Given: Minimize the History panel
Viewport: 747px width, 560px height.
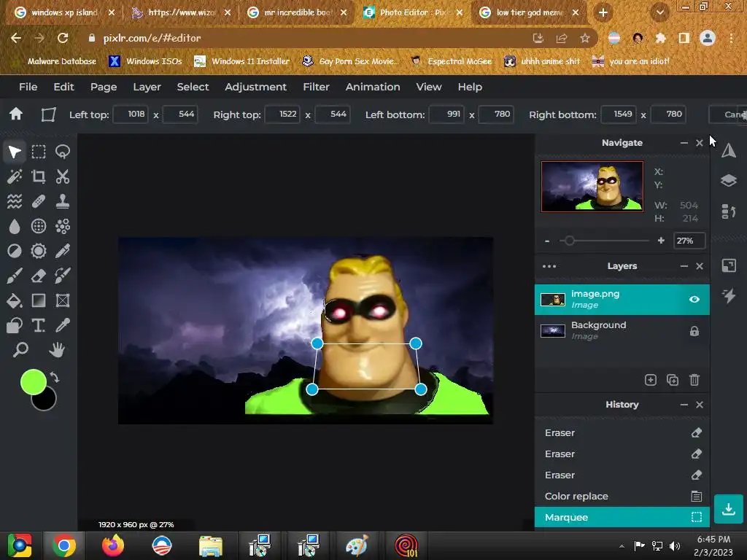Looking at the screenshot, I should [684, 405].
